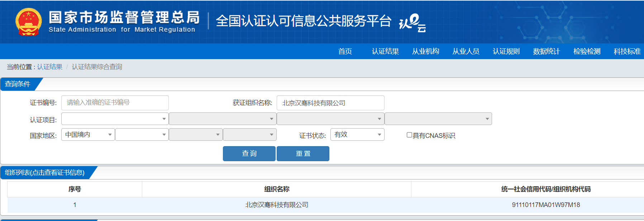Click the 统一社会信用代码/组织机构代码 column header
The height and width of the screenshot is (221, 644).
(546, 189)
